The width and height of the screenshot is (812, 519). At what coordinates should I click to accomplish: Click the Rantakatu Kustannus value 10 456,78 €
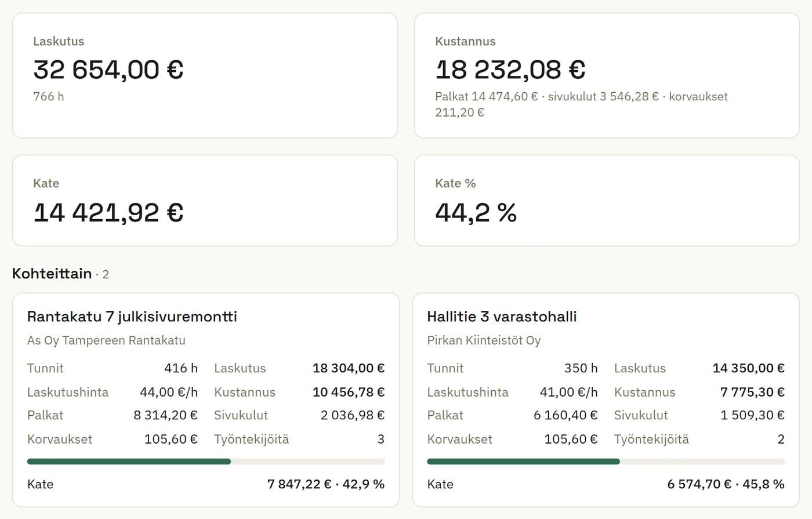coord(349,392)
